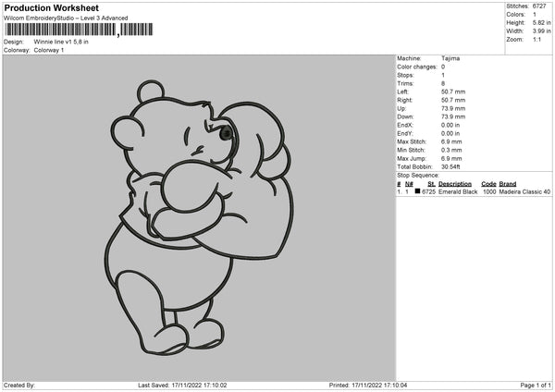
Task: Click the Stops value 1
Action: (x=443, y=75)
